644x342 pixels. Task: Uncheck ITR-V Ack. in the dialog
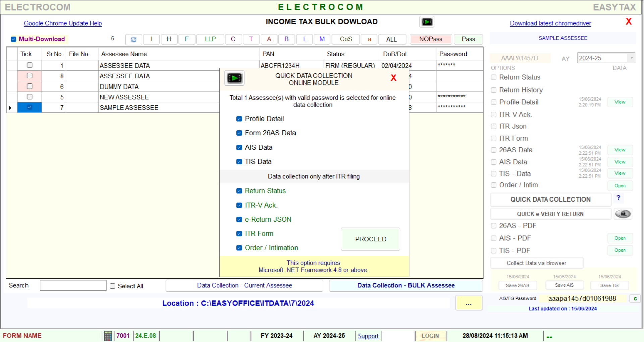[239, 205]
